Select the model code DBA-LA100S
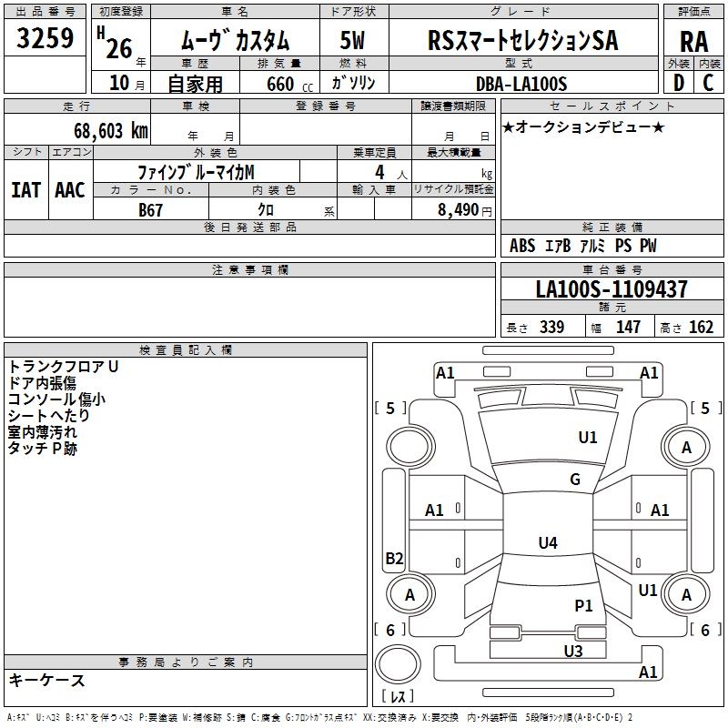This screenshot has width=728, height=728. (521, 84)
